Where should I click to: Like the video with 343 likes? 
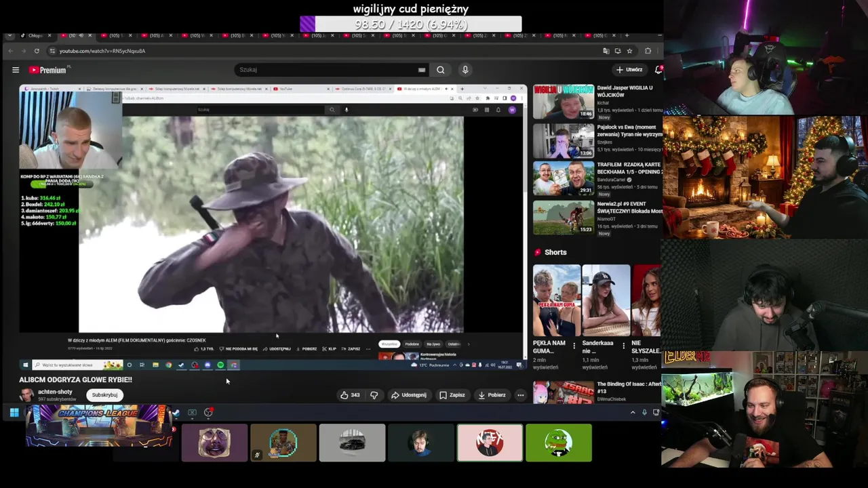tap(350, 395)
